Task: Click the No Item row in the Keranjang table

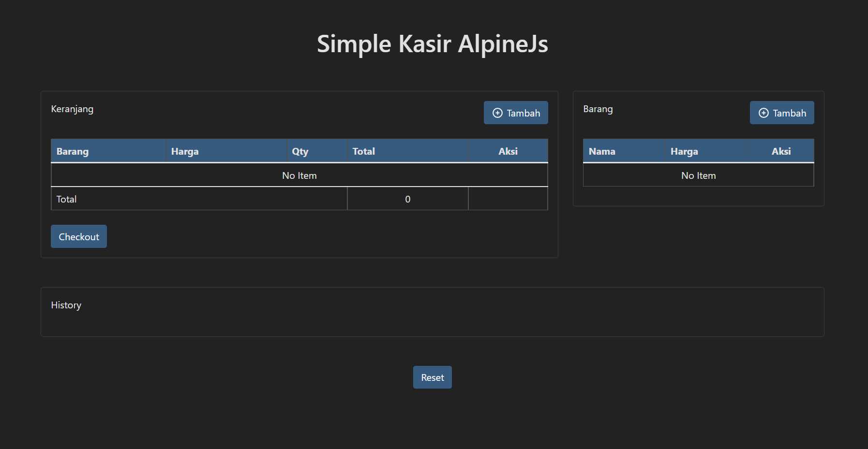Action: [299, 175]
